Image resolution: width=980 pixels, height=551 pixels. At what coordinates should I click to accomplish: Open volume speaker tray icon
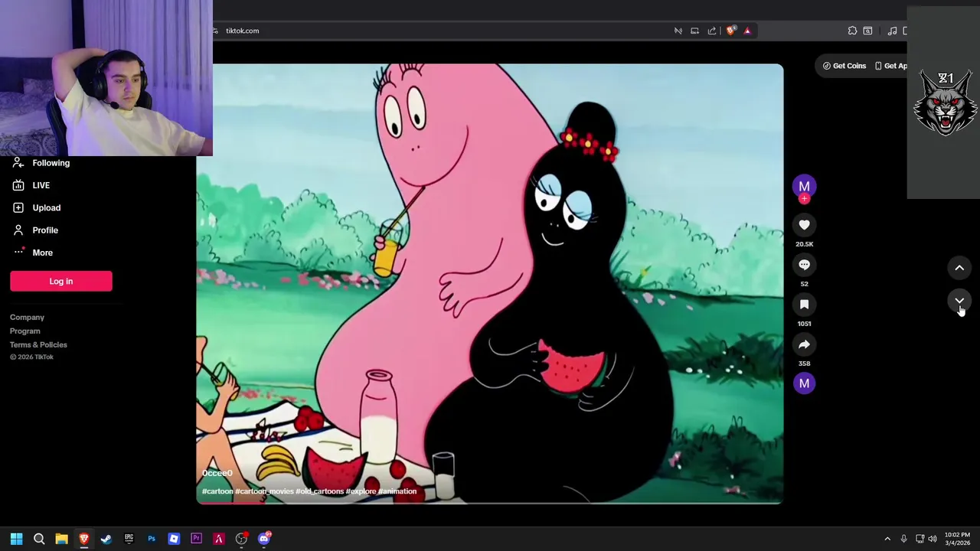[933, 539]
